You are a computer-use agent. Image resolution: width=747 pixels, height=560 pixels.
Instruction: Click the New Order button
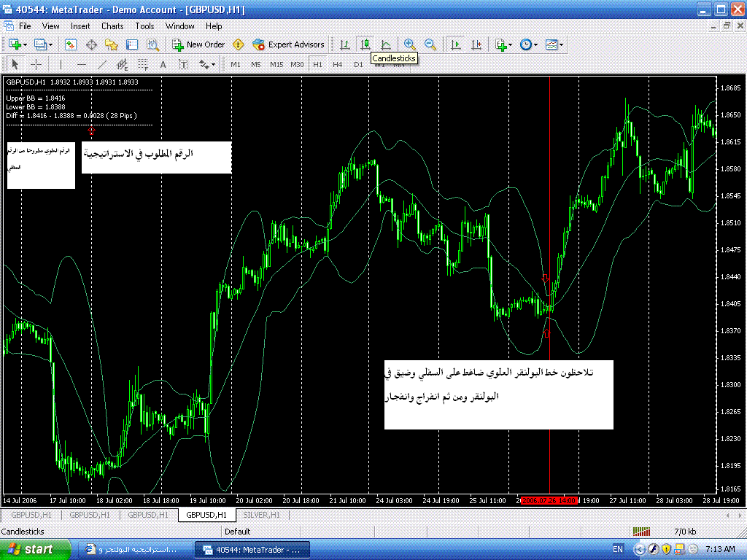(198, 44)
